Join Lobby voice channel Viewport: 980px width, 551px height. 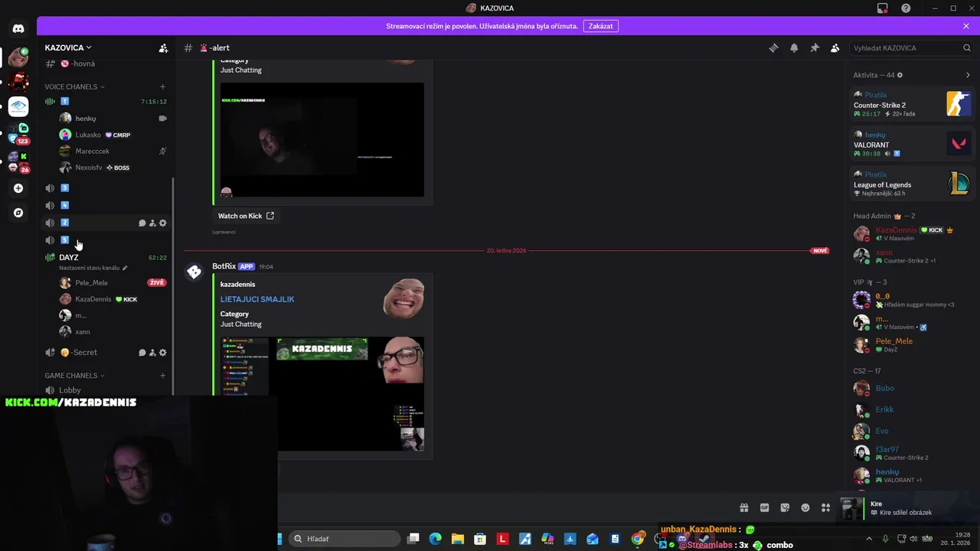(x=106, y=390)
